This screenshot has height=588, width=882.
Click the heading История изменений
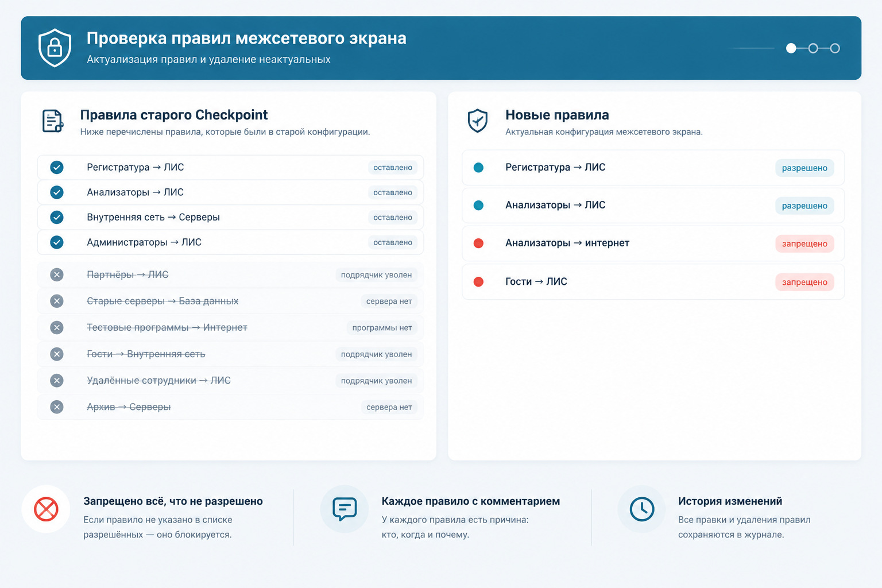click(x=730, y=501)
